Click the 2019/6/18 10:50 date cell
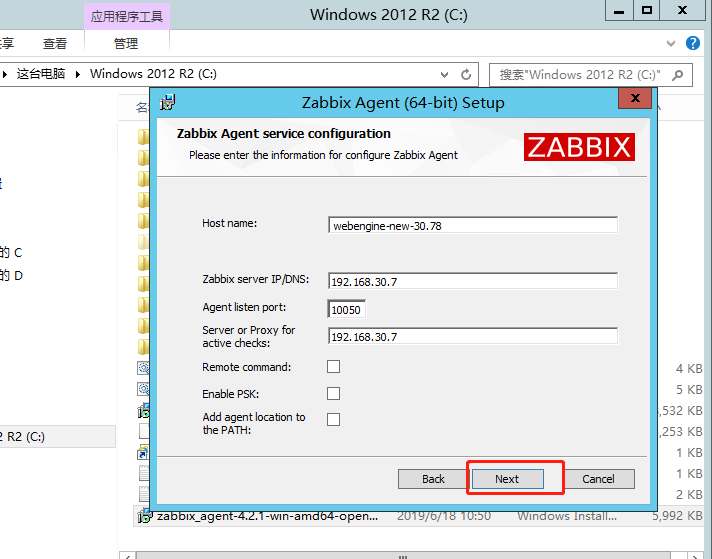This screenshot has height=559, width=712. [x=444, y=516]
